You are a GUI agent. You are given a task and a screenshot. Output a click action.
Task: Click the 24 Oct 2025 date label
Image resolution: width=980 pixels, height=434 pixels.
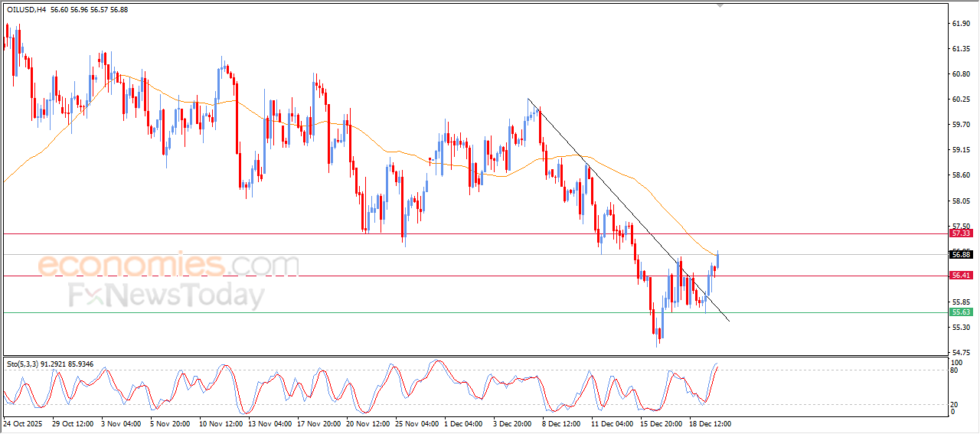[x=23, y=423]
